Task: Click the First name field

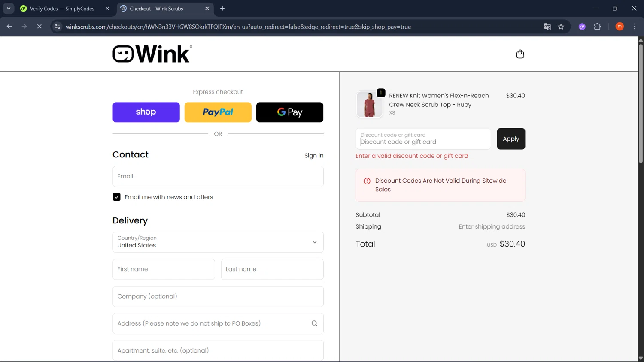Action: point(164,269)
